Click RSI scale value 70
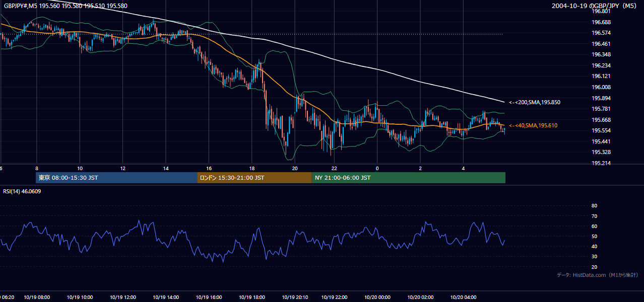Screen dimensions: 644x302 coord(594,216)
